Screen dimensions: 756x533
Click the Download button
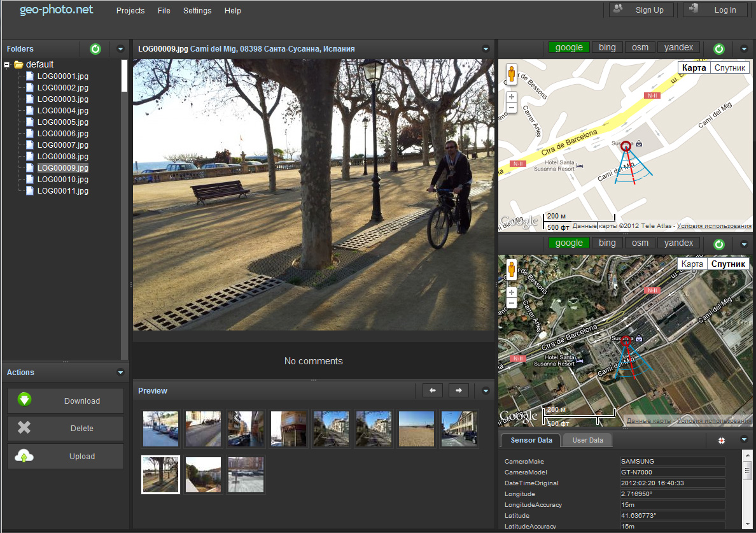tap(66, 401)
